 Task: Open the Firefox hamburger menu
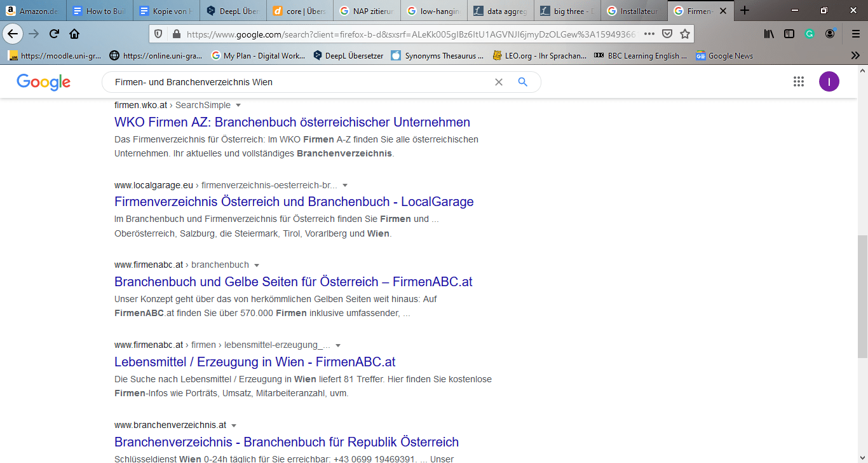[855, 34]
